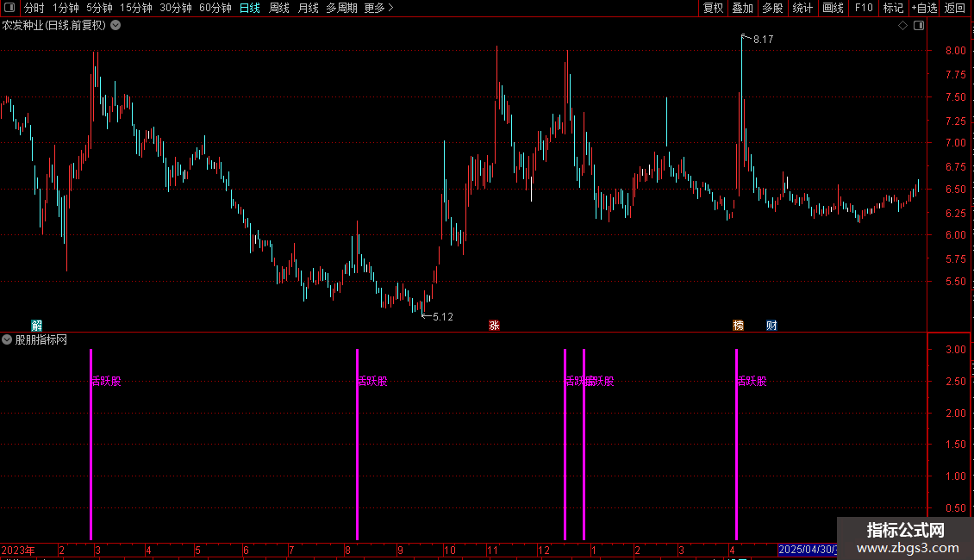Toggle the sidebar panel icon at top left
The height and width of the screenshot is (560, 974).
9,8
